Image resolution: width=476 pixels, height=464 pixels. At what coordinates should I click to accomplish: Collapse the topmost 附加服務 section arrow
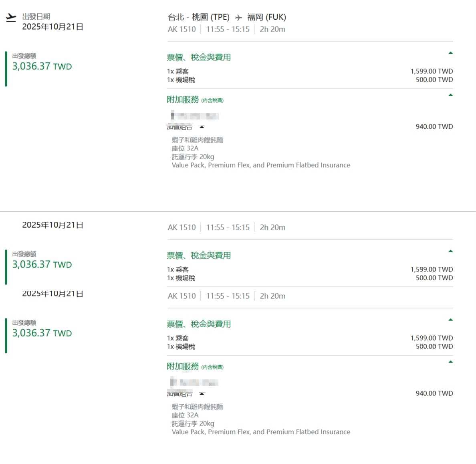450,95
